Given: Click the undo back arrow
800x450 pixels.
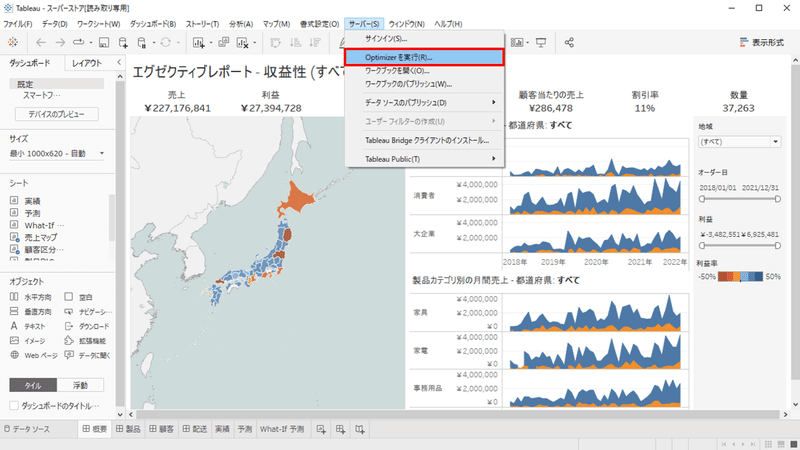Looking at the screenshot, I should (x=41, y=42).
